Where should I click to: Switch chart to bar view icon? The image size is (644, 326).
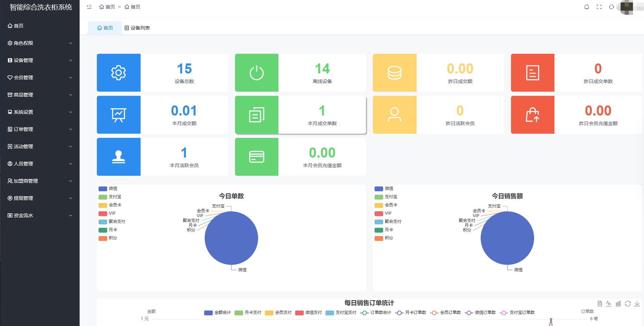coord(619,304)
